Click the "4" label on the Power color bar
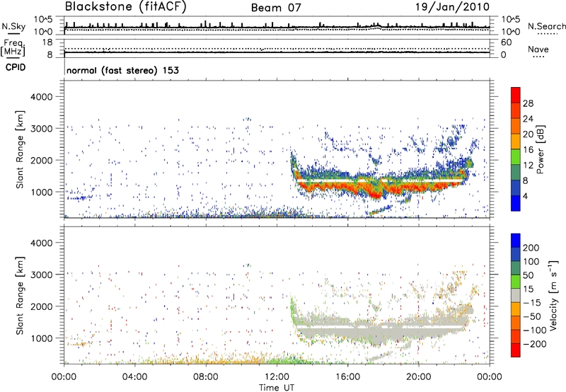Image resolution: width=566 pixels, height=392 pixels. (525, 196)
